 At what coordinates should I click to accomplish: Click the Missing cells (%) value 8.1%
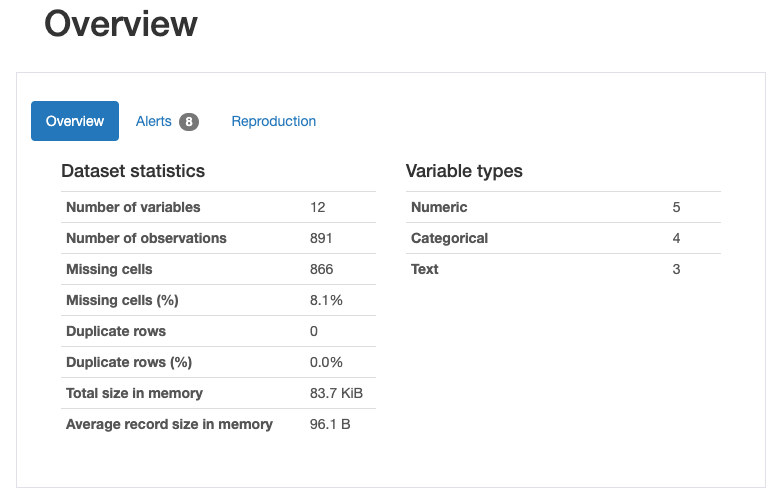pos(326,300)
